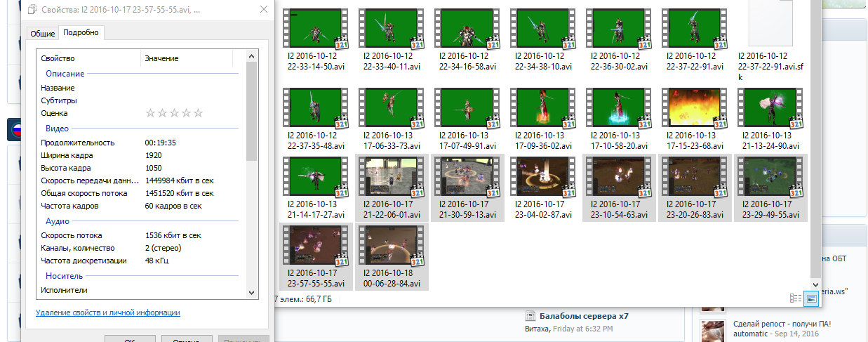Select the l2 2016-10-12 22-33-40-11.avi thumbnail
Viewport: 868px width, 342px height.
[391, 28]
